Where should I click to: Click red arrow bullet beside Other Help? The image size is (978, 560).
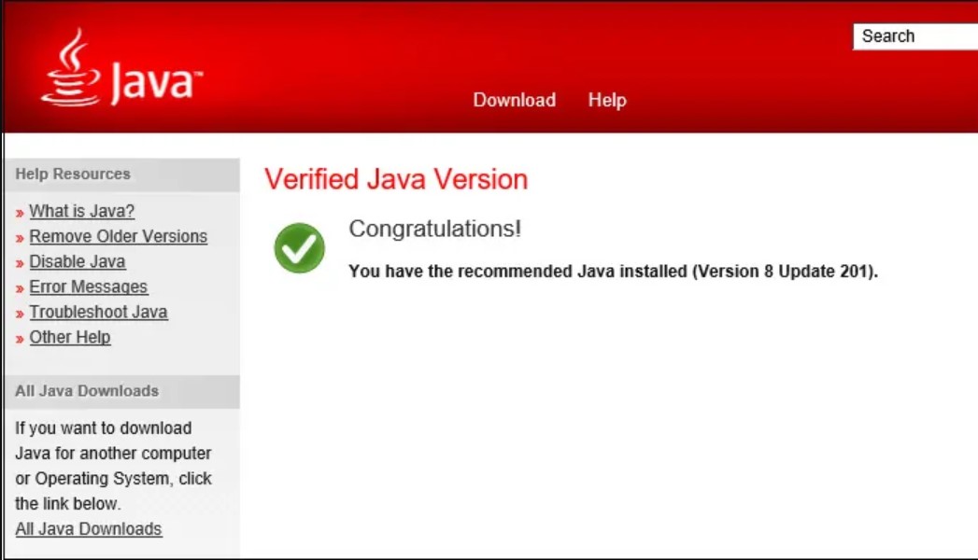coord(20,340)
